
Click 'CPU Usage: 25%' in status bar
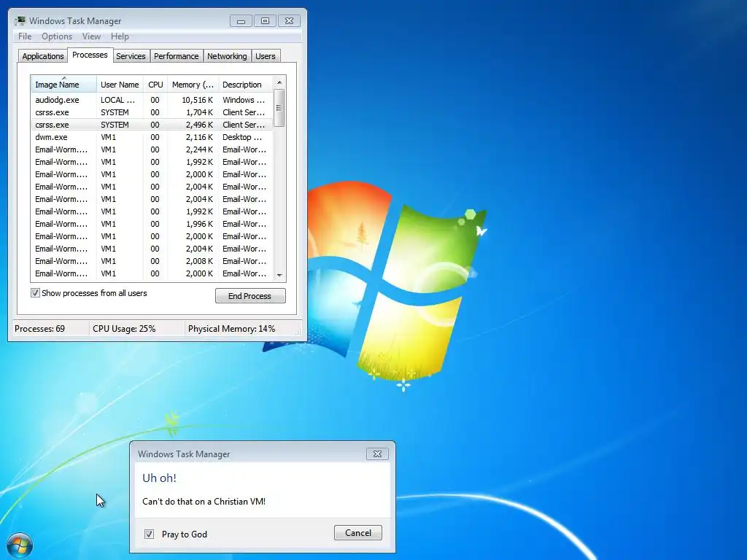click(124, 329)
